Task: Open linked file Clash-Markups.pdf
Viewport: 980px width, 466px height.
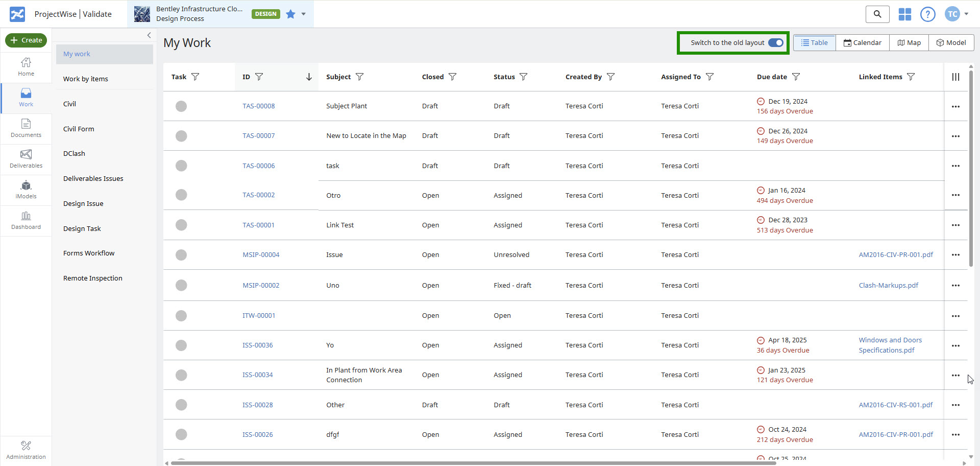Action: click(x=888, y=285)
